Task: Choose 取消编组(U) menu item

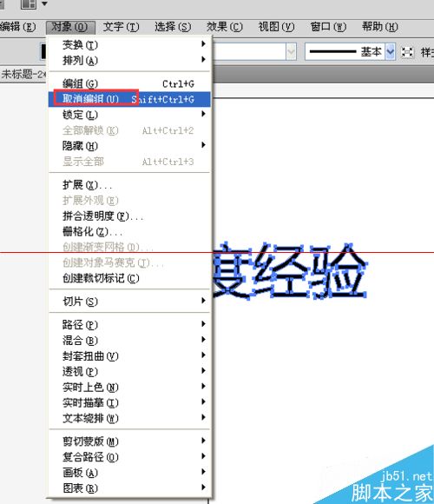Action: click(x=129, y=99)
